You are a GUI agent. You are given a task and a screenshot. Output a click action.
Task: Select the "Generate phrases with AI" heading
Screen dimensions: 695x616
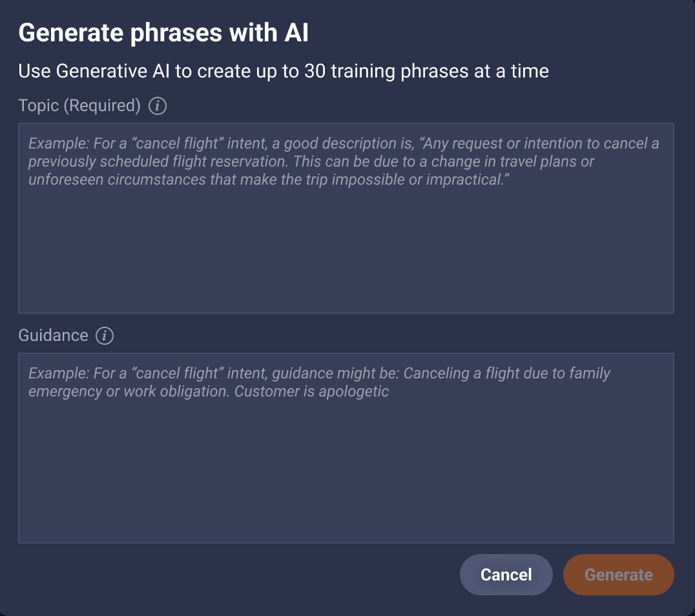pyautogui.click(x=163, y=33)
